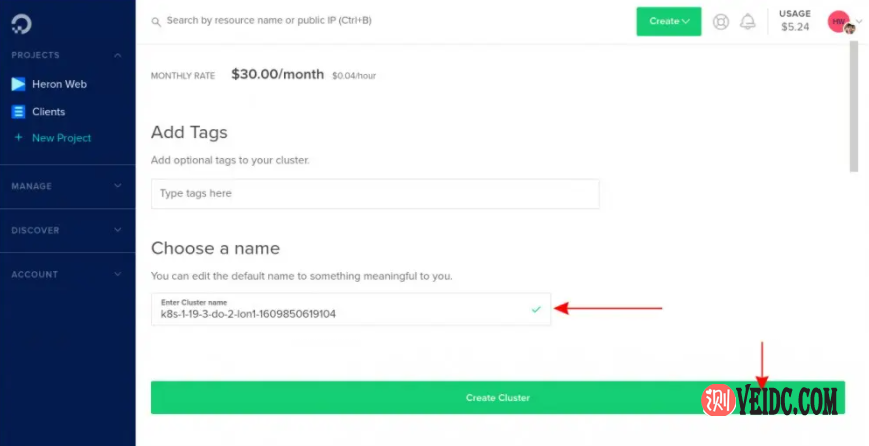The image size is (869, 446).
Task: Select the Heron Web project
Action: (x=60, y=85)
